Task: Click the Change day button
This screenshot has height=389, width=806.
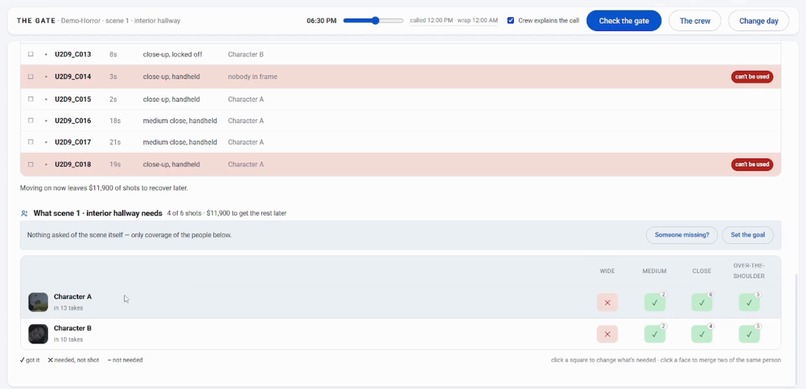Action: point(758,21)
